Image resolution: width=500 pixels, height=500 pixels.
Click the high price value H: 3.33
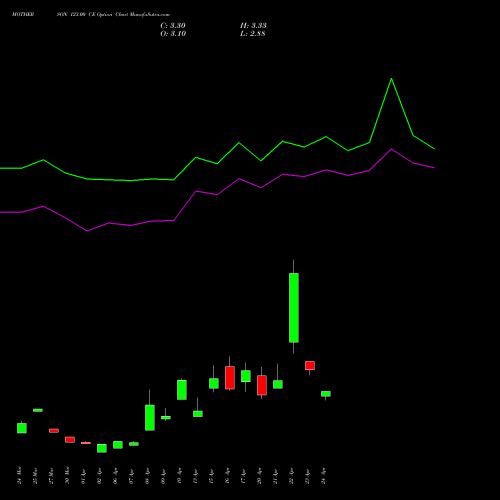pyautogui.click(x=253, y=26)
